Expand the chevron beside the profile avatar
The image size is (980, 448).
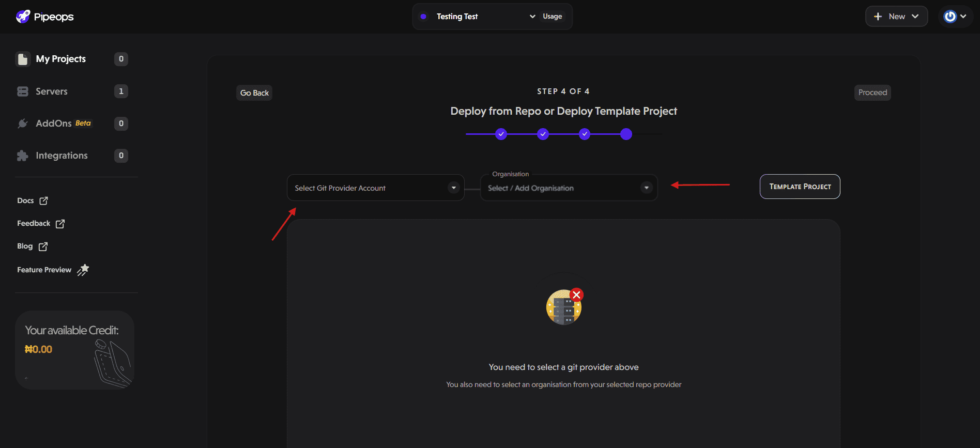[963, 17]
